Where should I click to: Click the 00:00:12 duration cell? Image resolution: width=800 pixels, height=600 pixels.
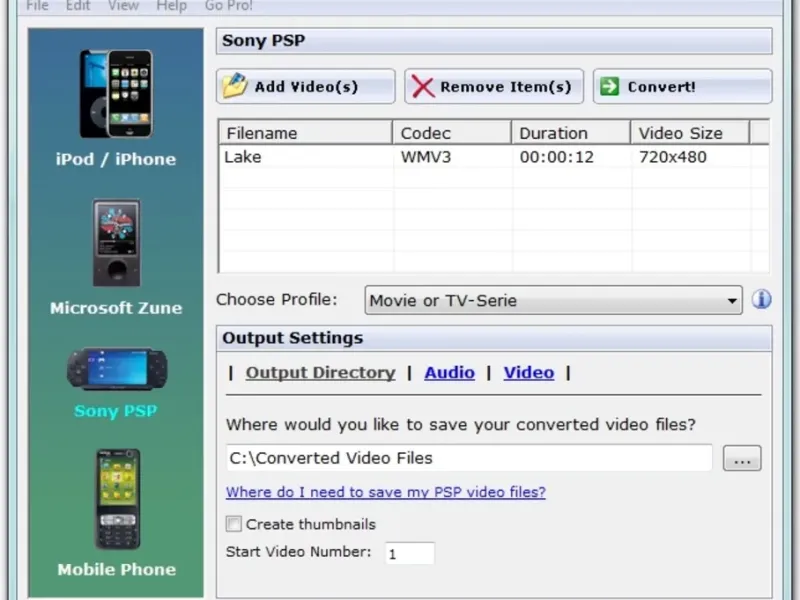557,157
